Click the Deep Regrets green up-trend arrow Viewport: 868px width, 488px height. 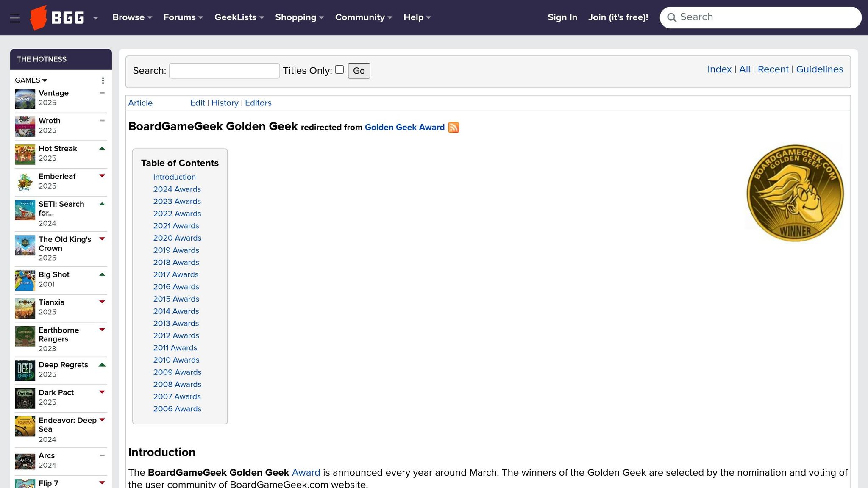[102, 365]
